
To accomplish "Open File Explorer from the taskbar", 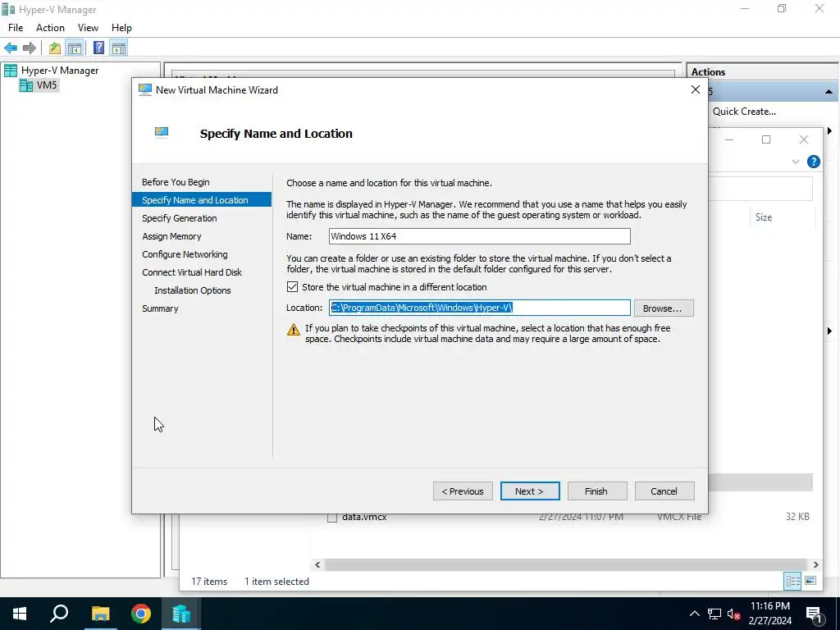I will (x=100, y=614).
